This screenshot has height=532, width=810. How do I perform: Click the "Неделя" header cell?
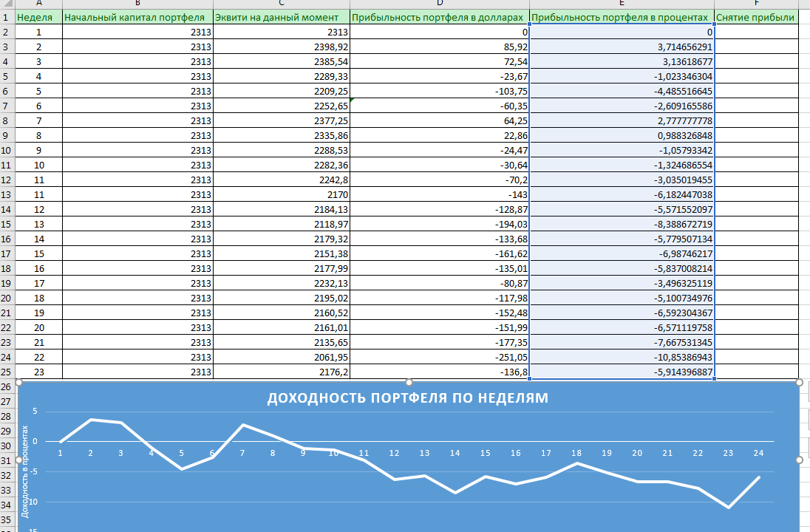pos(39,17)
